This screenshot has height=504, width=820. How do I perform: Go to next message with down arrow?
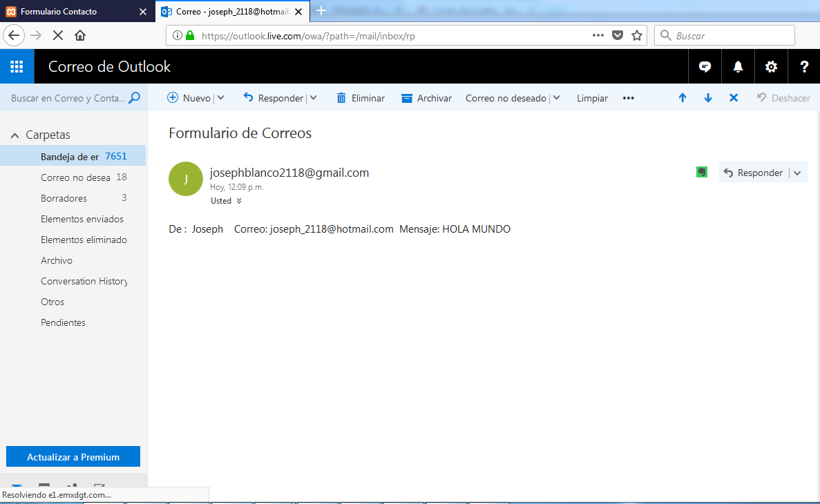point(708,98)
